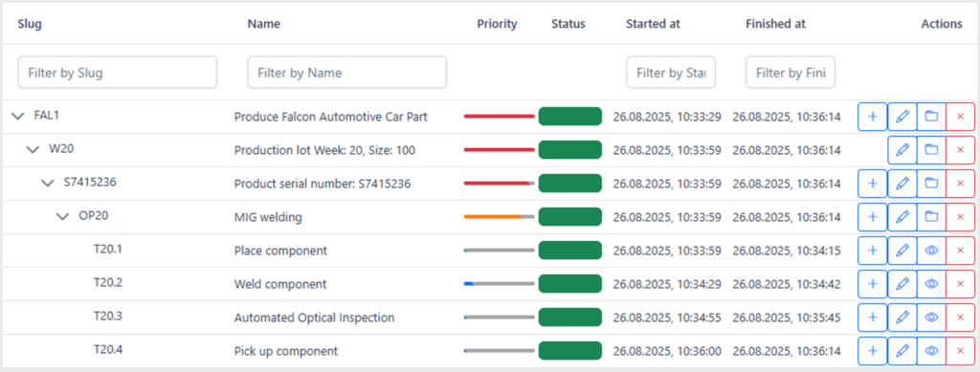View T20.1 details with eye icon
This screenshot has width=980, height=372.
point(931,251)
